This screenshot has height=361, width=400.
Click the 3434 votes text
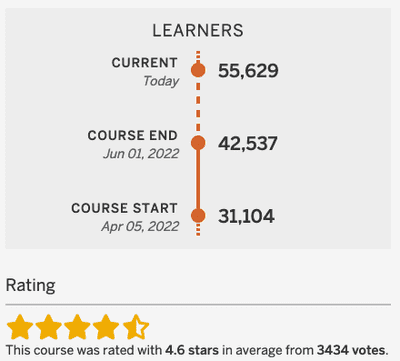[x=352, y=350]
